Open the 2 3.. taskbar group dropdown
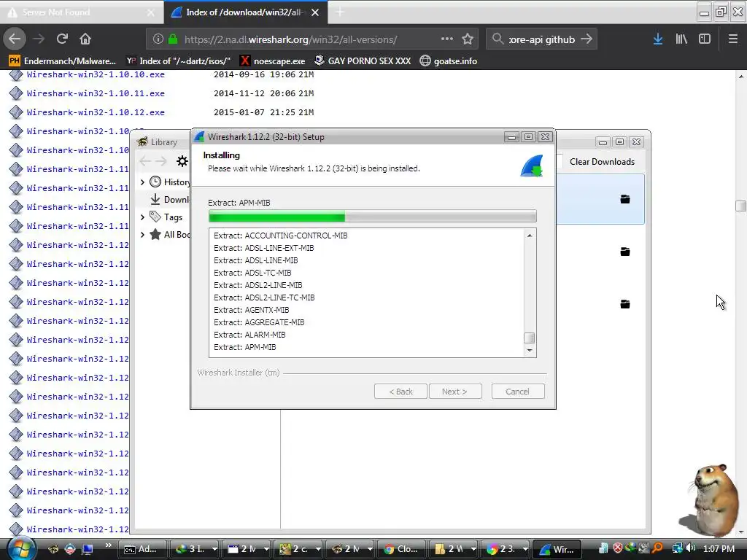 [525, 549]
